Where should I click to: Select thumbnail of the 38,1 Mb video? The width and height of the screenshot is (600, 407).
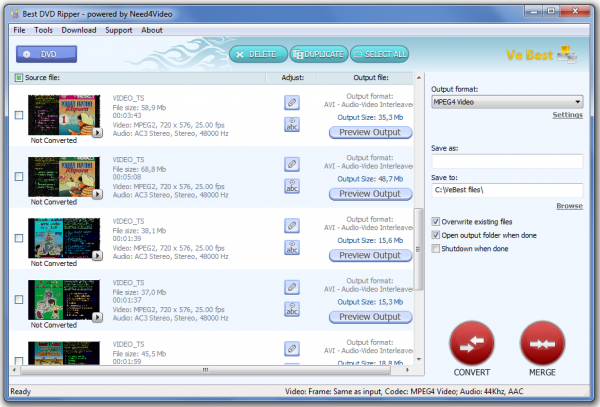(64, 238)
